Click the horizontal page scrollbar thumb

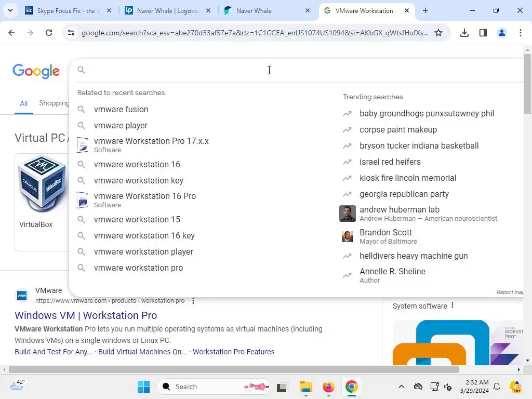point(233,369)
